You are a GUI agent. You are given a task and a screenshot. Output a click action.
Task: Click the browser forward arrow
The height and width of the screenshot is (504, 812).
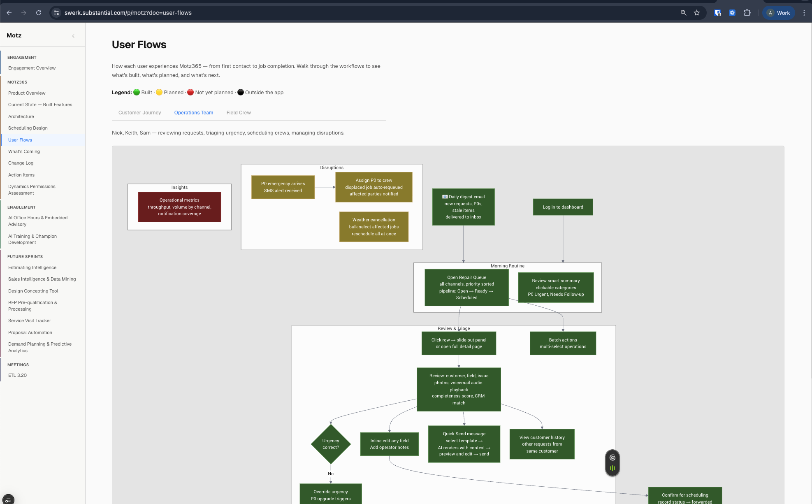[24, 13]
